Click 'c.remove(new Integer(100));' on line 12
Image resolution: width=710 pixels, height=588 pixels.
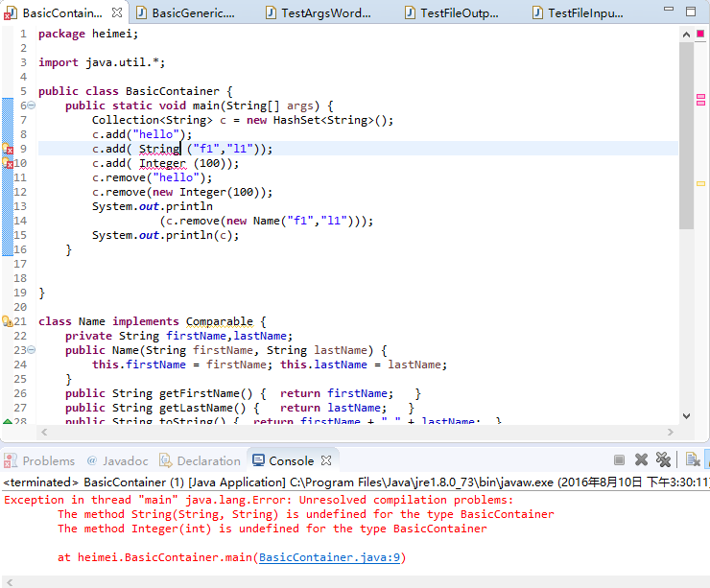[182, 192]
